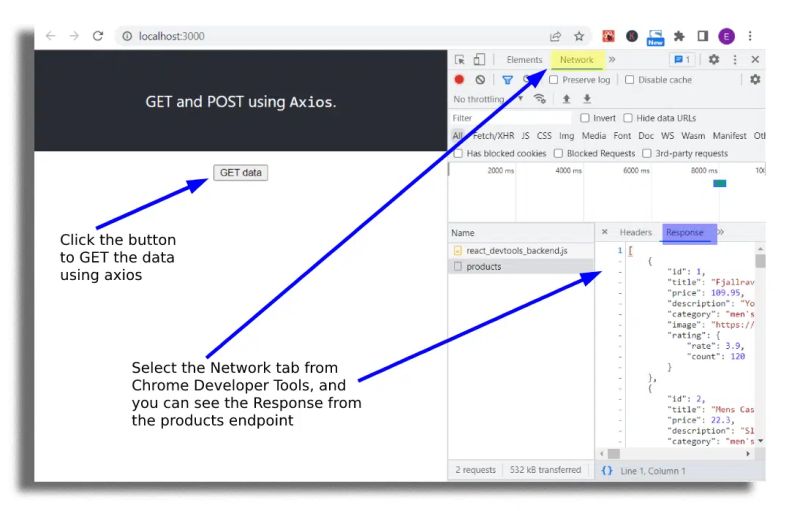Check Hide data URLs
The width and height of the screenshot is (800, 511).
(x=628, y=118)
